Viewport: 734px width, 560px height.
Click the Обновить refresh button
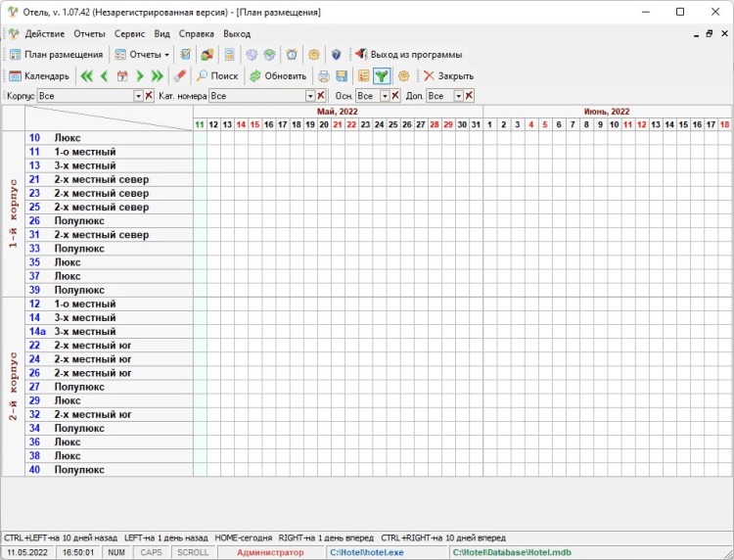[x=278, y=75]
